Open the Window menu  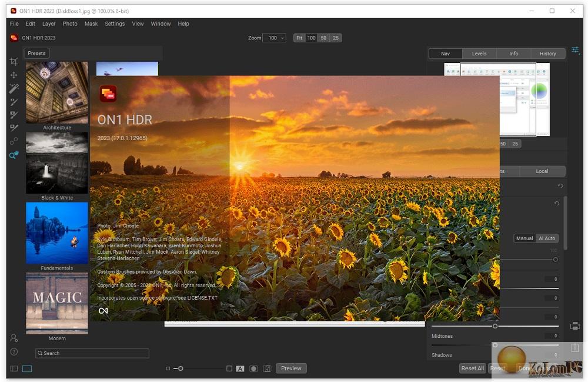161,24
